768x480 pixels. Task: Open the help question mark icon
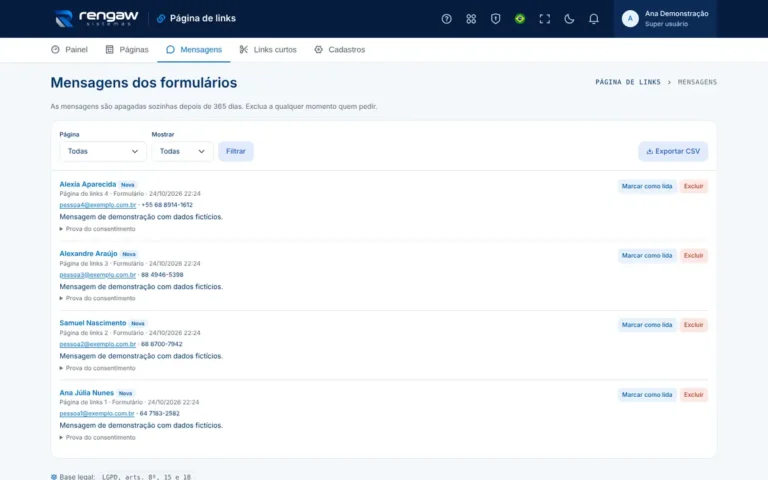(x=446, y=19)
